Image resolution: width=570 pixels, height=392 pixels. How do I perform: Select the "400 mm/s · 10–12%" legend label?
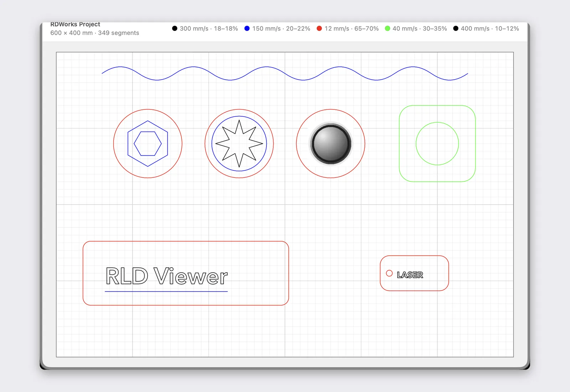490,29
